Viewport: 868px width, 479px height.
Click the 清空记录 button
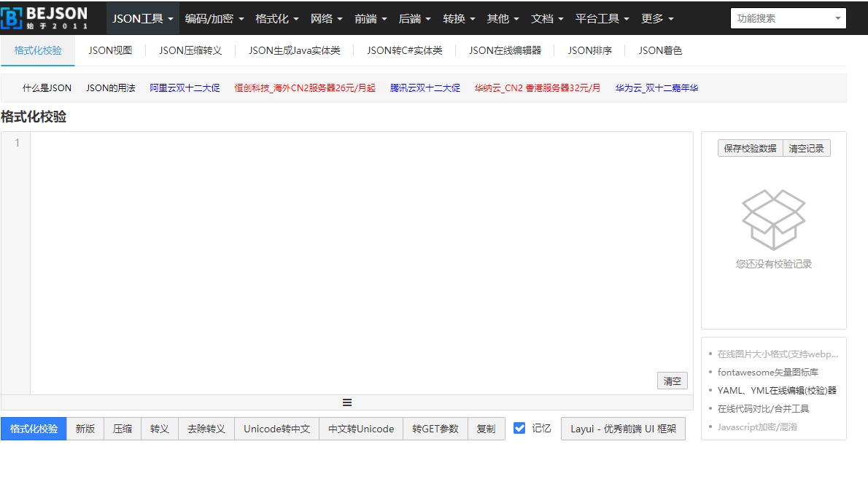[806, 148]
